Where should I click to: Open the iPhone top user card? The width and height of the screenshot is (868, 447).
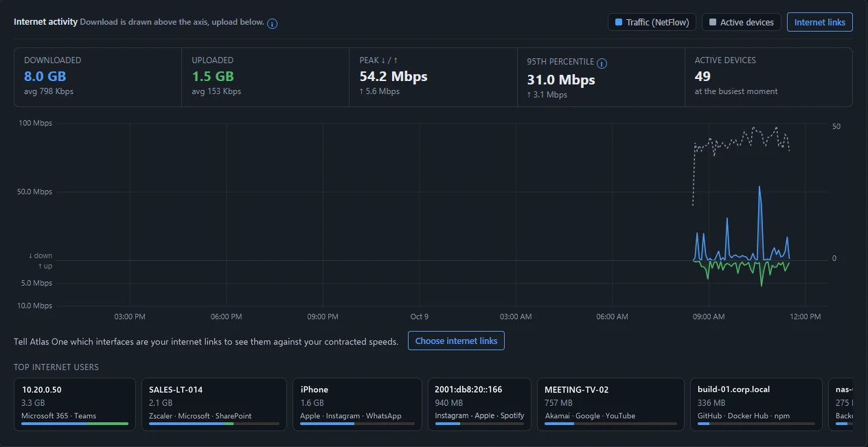click(357, 404)
